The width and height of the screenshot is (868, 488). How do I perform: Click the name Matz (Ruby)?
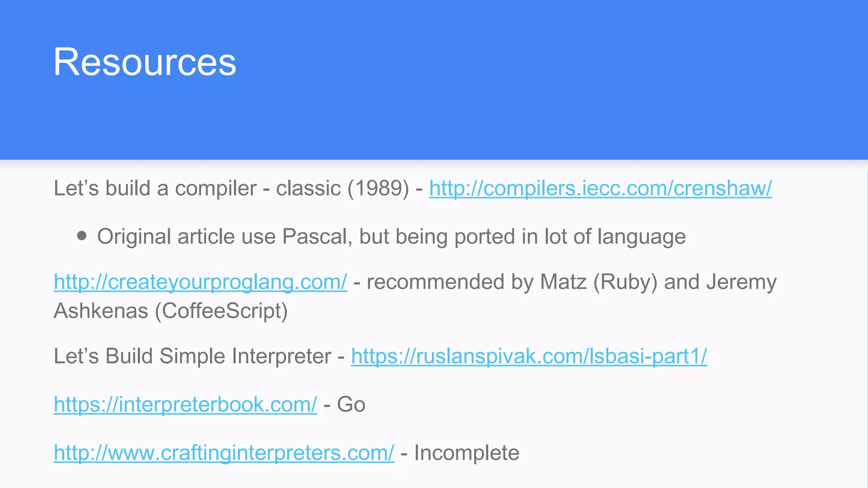[598, 282]
